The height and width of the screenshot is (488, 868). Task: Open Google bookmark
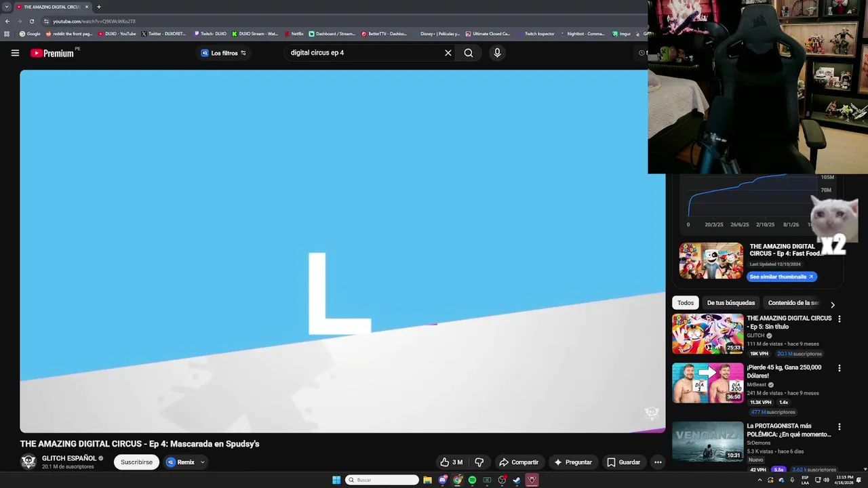30,34
